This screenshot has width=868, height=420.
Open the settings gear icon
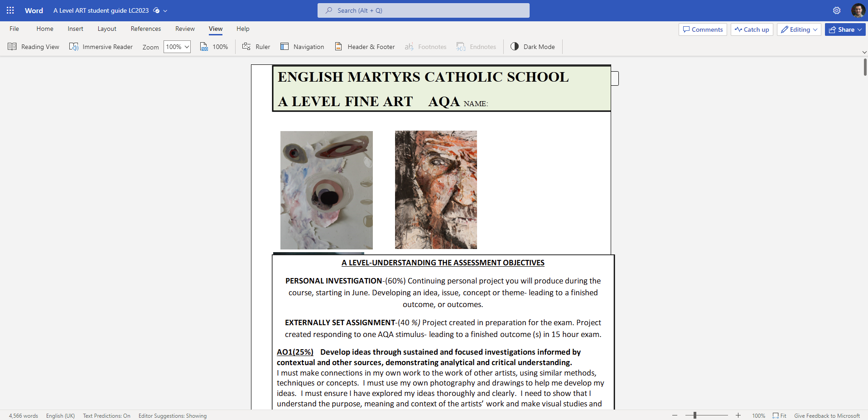[x=836, y=10]
